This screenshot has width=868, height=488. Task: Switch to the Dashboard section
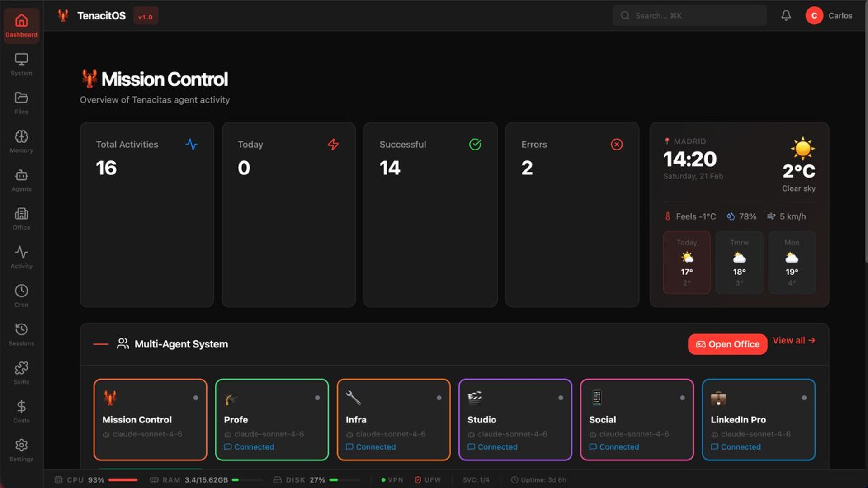click(x=21, y=25)
